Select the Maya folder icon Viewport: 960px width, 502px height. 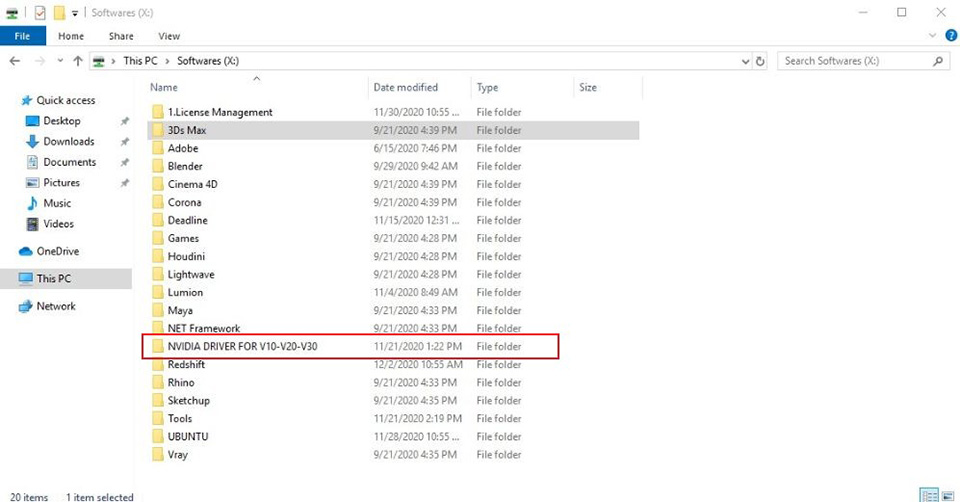158,310
